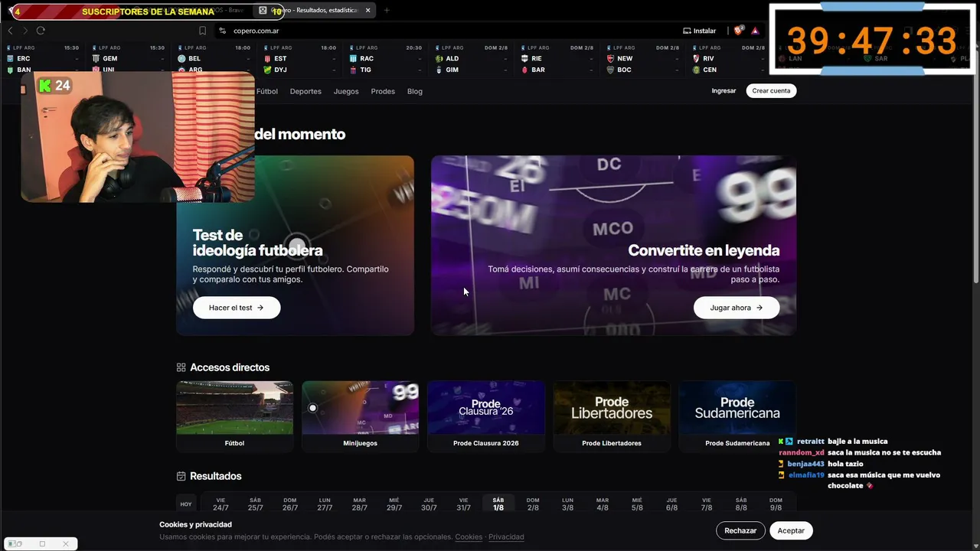Reject optional cookies with Rechazar
This screenshot has height=551, width=980.
coord(740,530)
